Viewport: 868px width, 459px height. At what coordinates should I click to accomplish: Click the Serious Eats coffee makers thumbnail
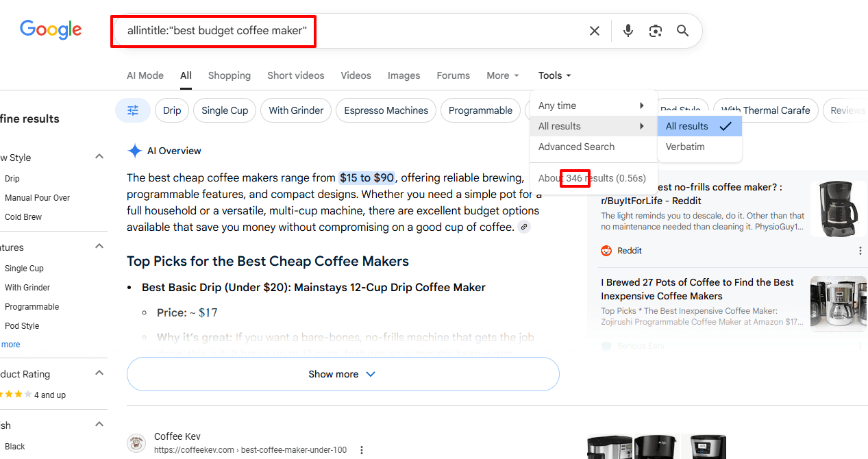[838, 304]
